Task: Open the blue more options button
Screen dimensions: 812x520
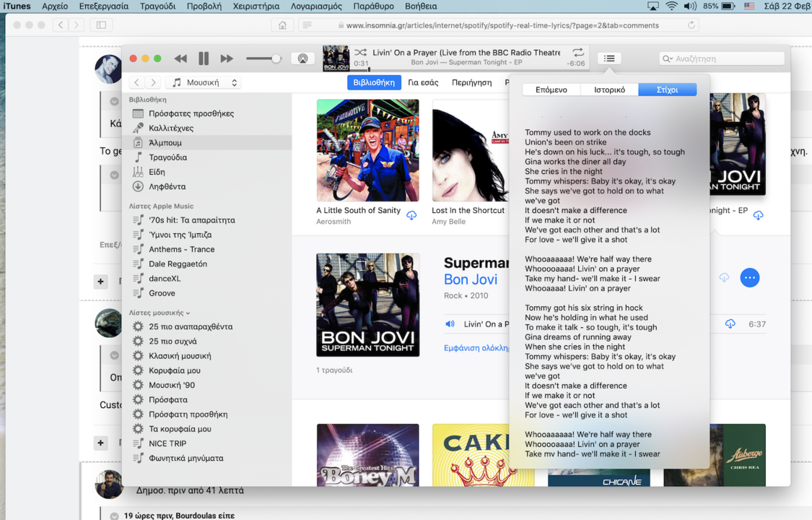Action: 749,277
